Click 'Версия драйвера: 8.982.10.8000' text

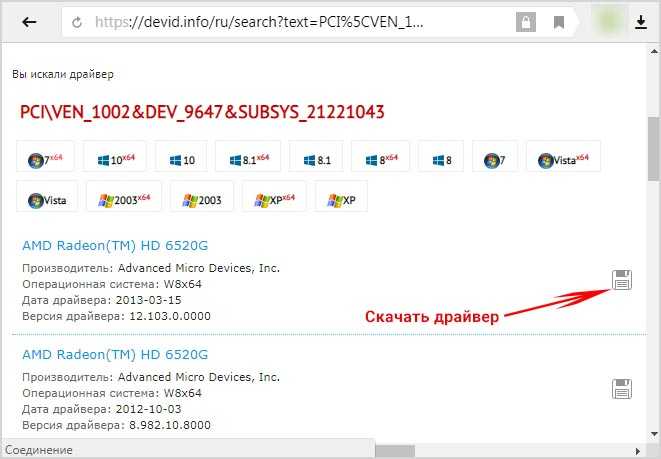pos(116,425)
